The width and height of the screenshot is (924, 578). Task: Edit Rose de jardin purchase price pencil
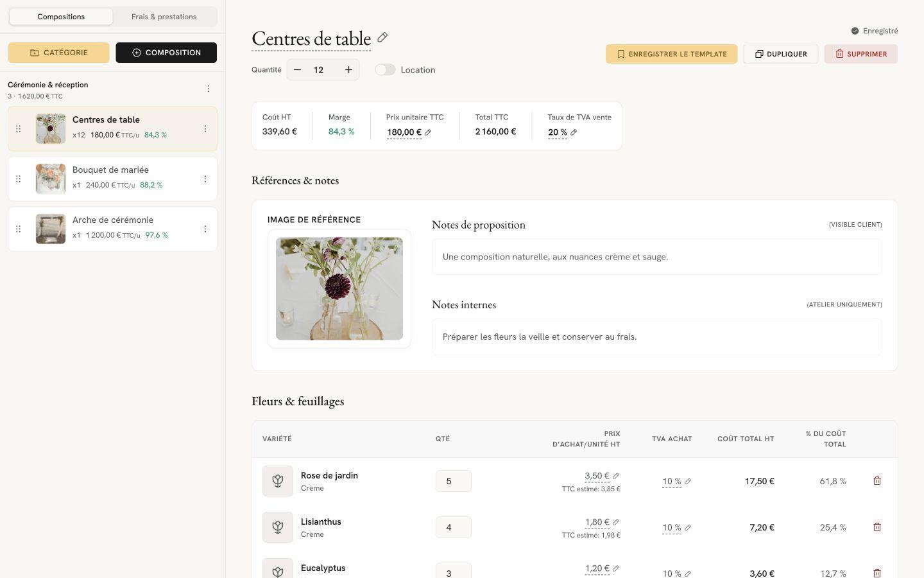click(x=616, y=476)
